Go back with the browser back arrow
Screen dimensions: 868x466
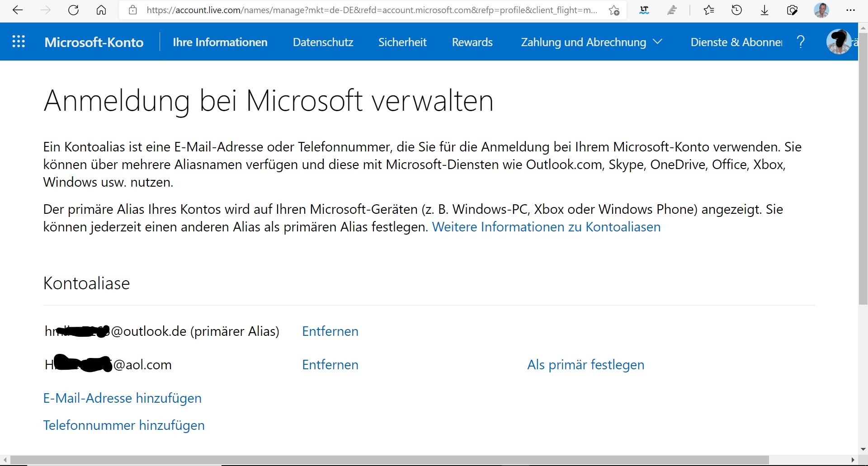pyautogui.click(x=18, y=10)
